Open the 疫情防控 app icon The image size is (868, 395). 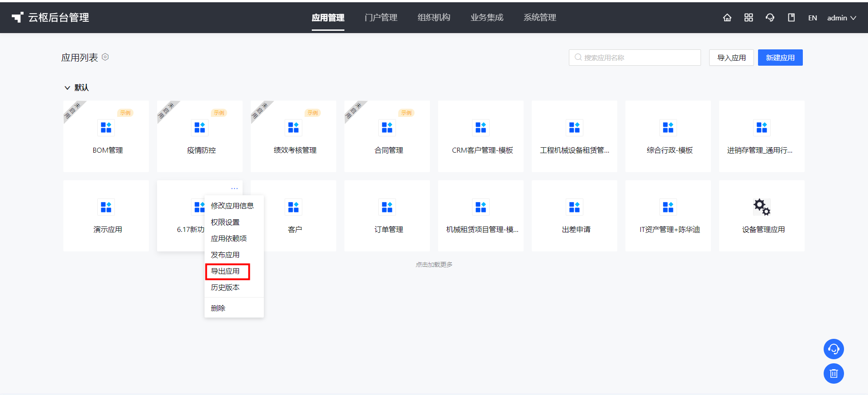pyautogui.click(x=200, y=128)
